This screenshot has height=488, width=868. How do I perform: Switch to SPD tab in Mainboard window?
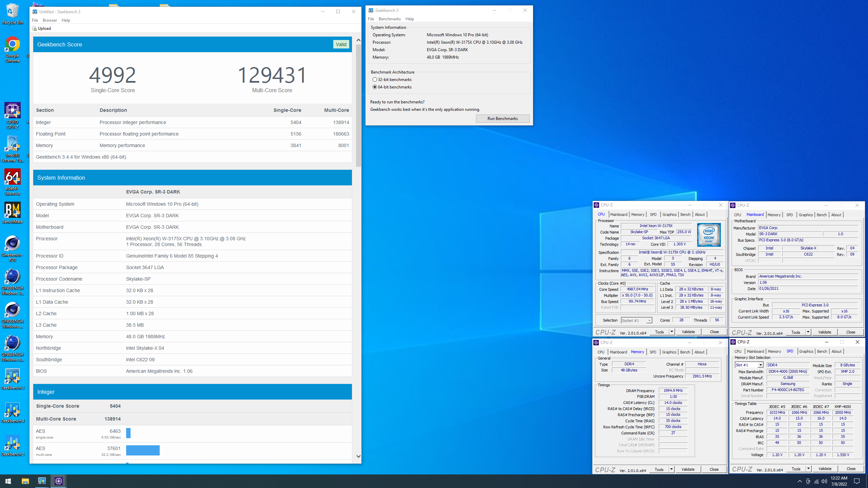point(789,215)
